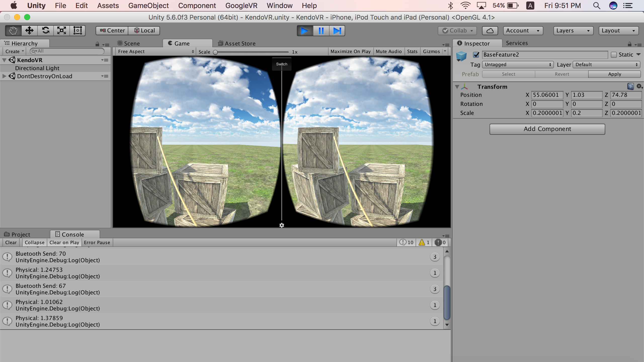This screenshot has width=644, height=362.
Task: Select the Move tool
Action: [29, 30]
